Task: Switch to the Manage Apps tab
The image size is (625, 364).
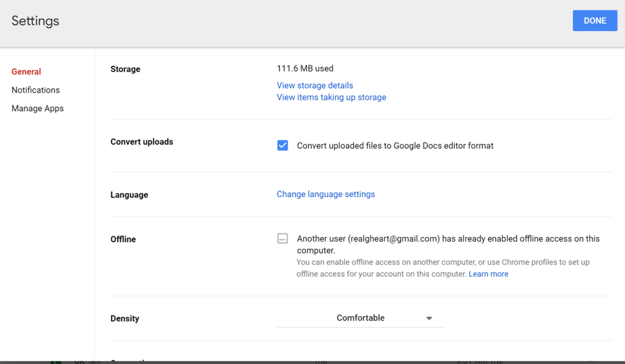Action: (x=37, y=109)
